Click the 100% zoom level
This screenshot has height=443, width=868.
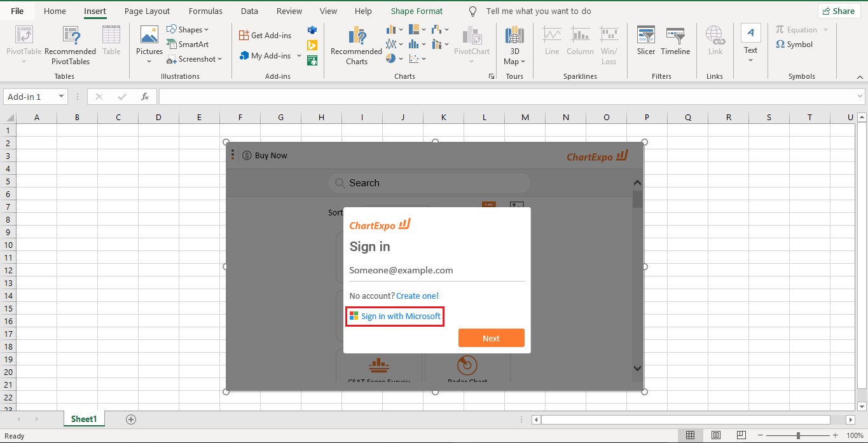(855, 435)
